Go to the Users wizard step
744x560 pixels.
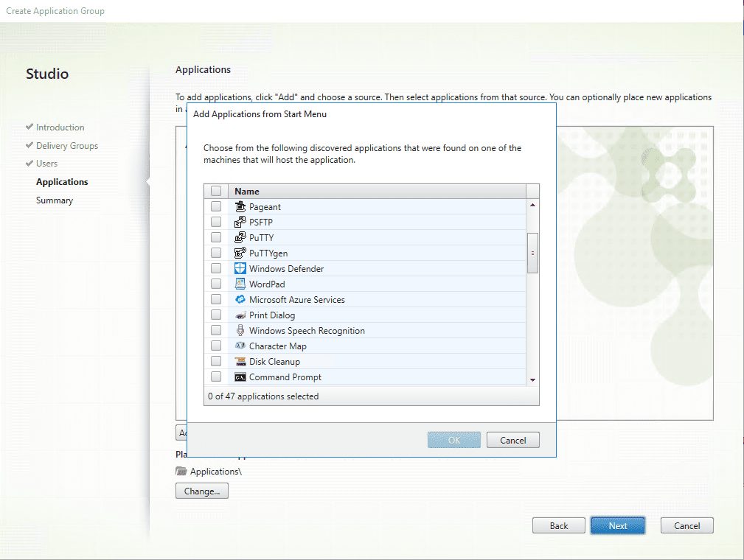point(46,163)
